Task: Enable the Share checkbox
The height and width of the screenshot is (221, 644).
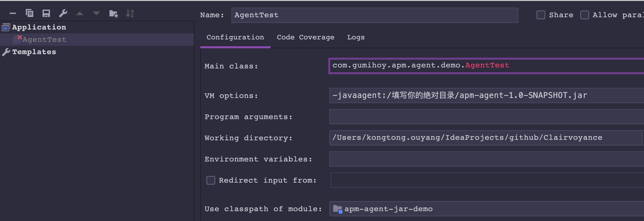Action: point(541,15)
